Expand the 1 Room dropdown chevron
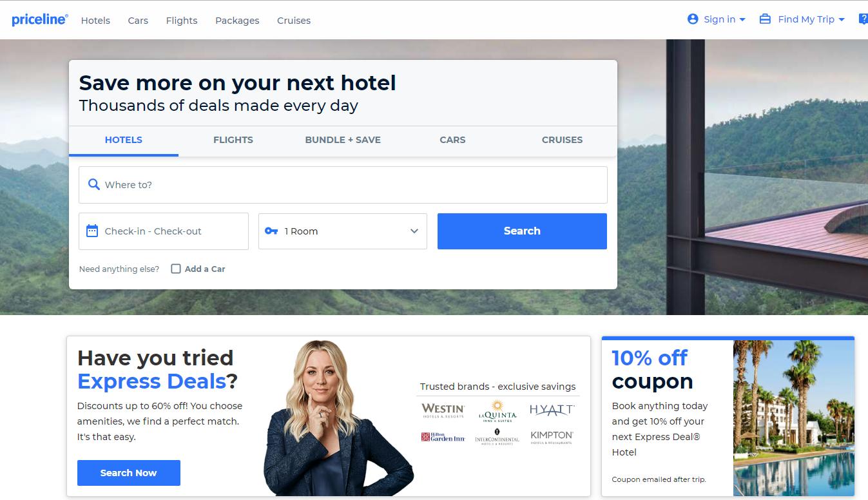Viewport: 868px width, 500px height. (414, 231)
